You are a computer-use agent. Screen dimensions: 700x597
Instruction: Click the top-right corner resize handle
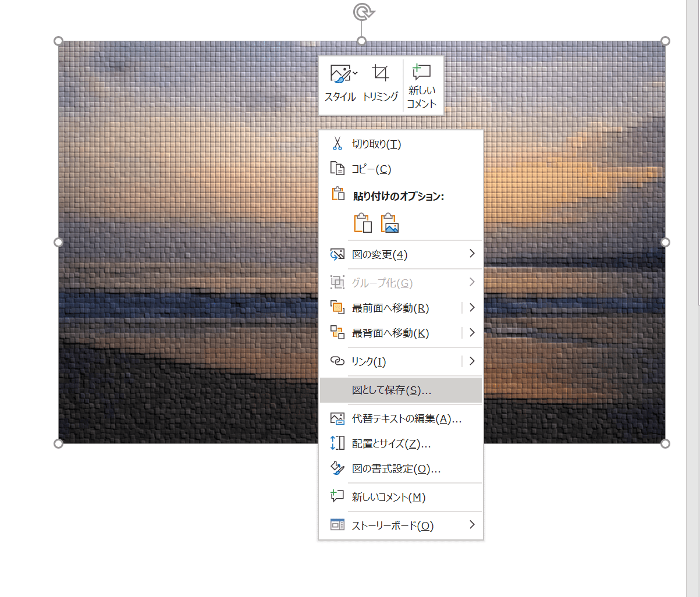click(x=666, y=41)
